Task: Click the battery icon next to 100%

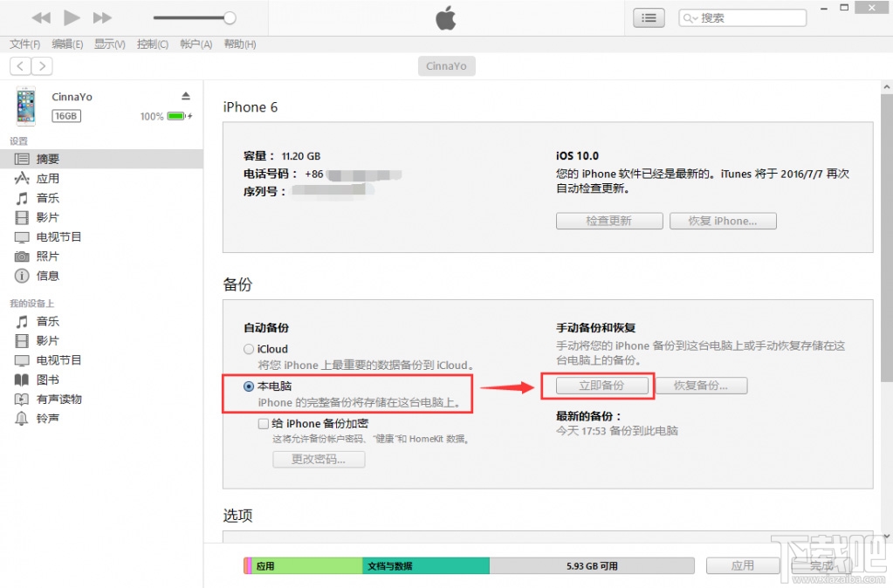Action: (176, 116)
